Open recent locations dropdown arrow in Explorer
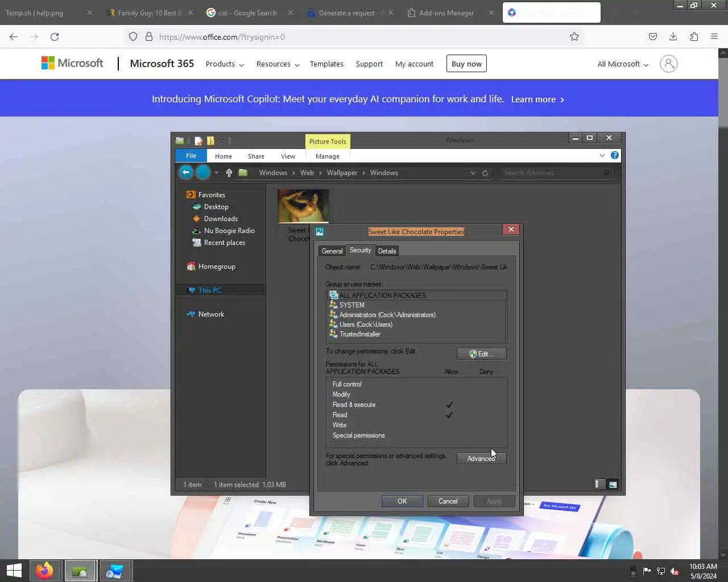 click(x=216, y=173)
